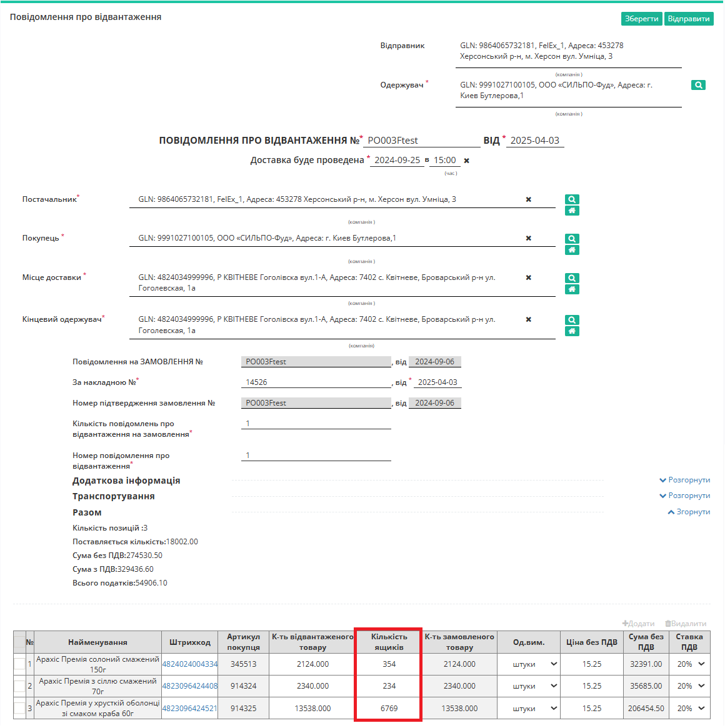This screenshot has width=725, height=728.
Task: Open barcode link 4823096424521
Action: point(189,709)
